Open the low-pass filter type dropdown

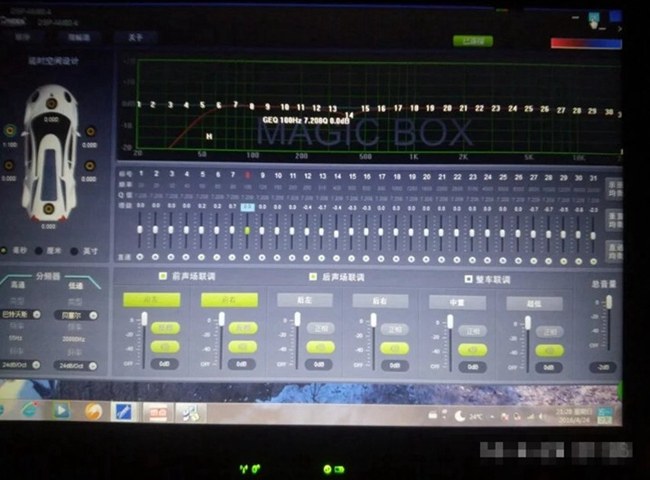click(x=76, y=315)
